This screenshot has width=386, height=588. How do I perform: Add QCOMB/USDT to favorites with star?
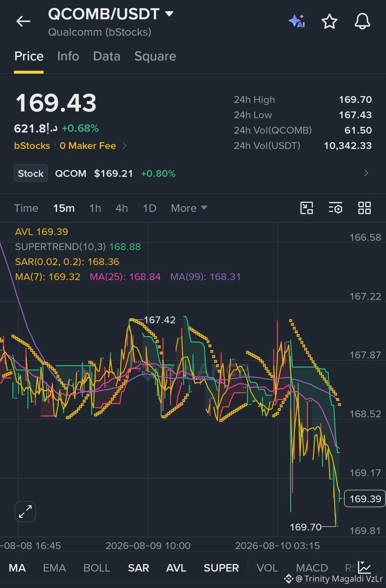click(329, 21)
